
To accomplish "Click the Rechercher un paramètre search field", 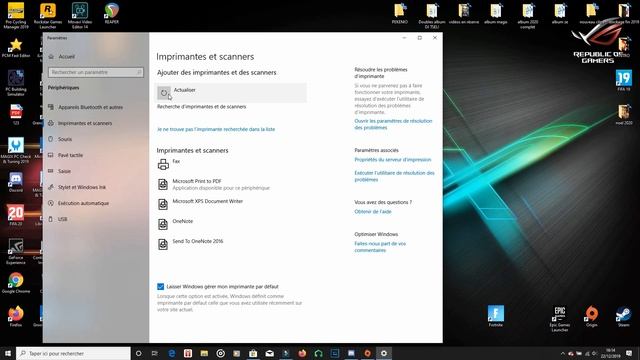I will pyautogui.click(x=96, y=72).
